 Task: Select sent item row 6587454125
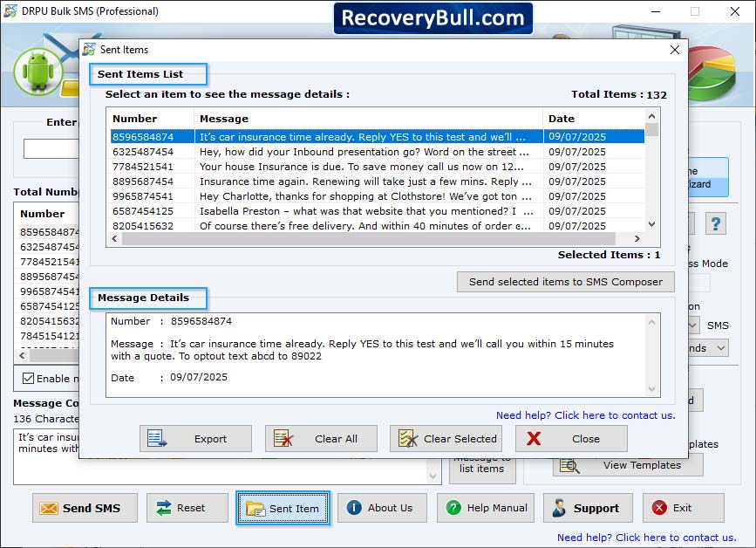(378, 211)
